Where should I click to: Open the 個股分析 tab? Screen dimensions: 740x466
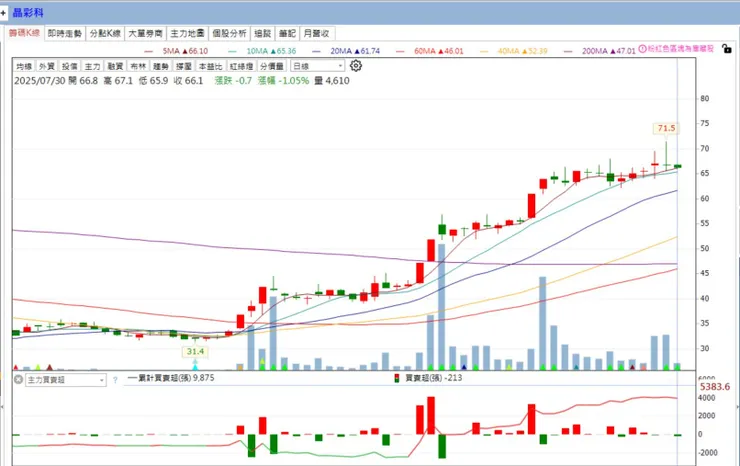(x=229, y=34)
